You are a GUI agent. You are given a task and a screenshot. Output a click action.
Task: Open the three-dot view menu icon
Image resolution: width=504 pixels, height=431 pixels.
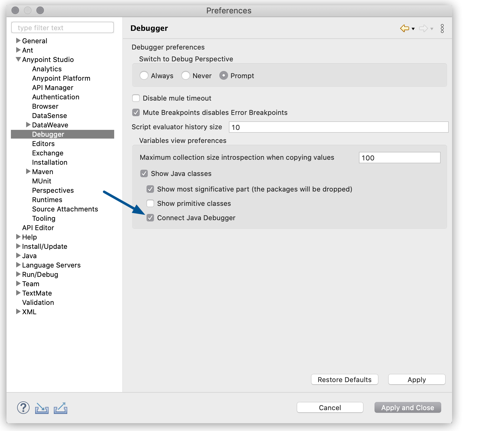pyautogui.click(x=442, y=28)
